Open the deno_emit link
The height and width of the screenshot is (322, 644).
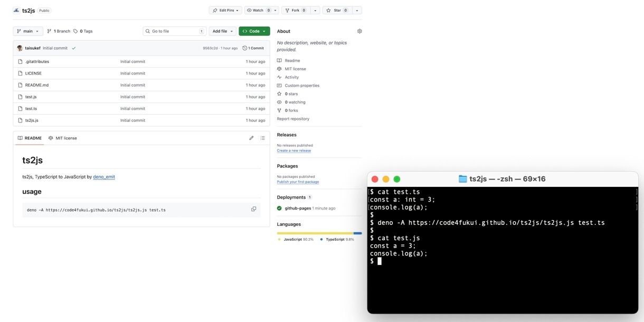104,177
